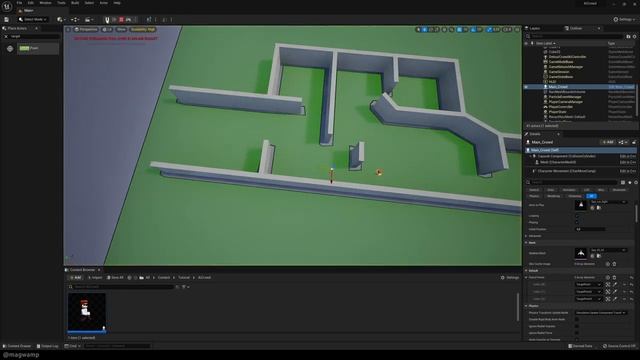Open the viewport hamburger options menu

(x=68, y=29)
